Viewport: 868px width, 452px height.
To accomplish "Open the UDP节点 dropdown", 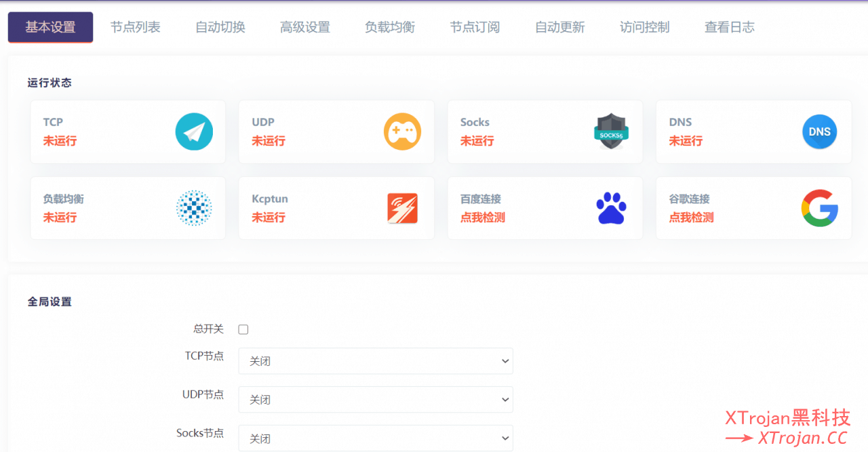I will (375, 400).
